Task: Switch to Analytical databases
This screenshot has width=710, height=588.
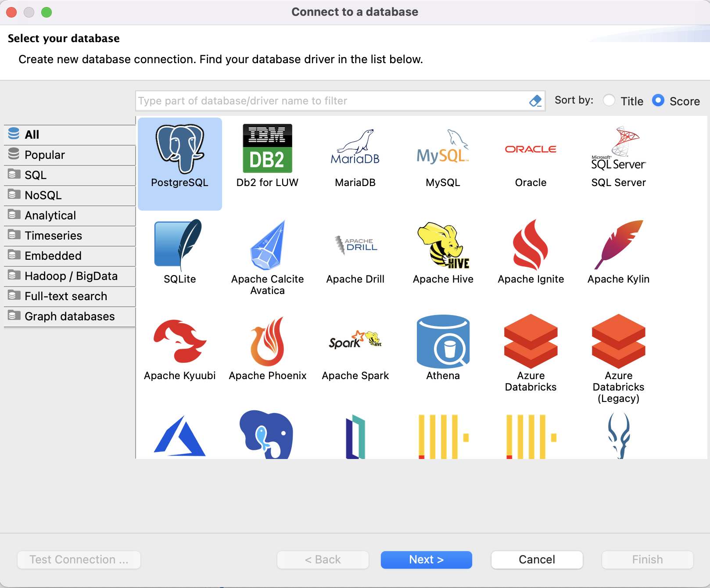Action: (x=70, y=215)
